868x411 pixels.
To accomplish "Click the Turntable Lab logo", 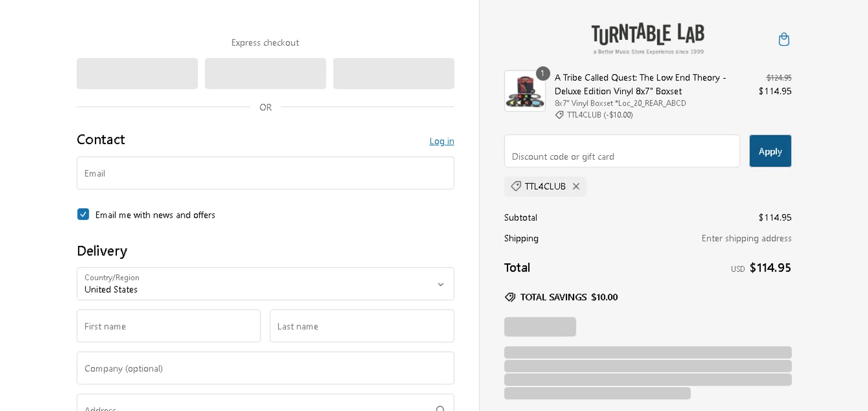I will (648, 38).
